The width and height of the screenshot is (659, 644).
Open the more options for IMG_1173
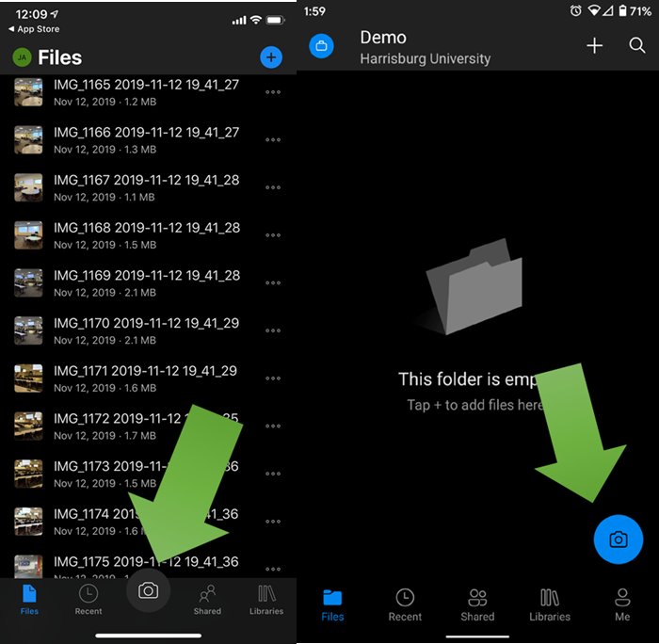273,474
